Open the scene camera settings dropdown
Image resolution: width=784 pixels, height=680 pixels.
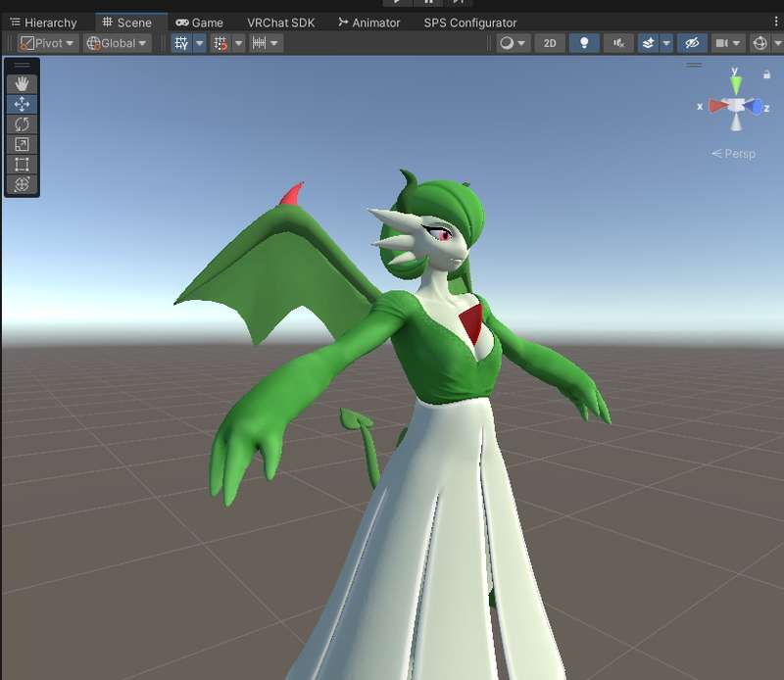click(727, 43)
